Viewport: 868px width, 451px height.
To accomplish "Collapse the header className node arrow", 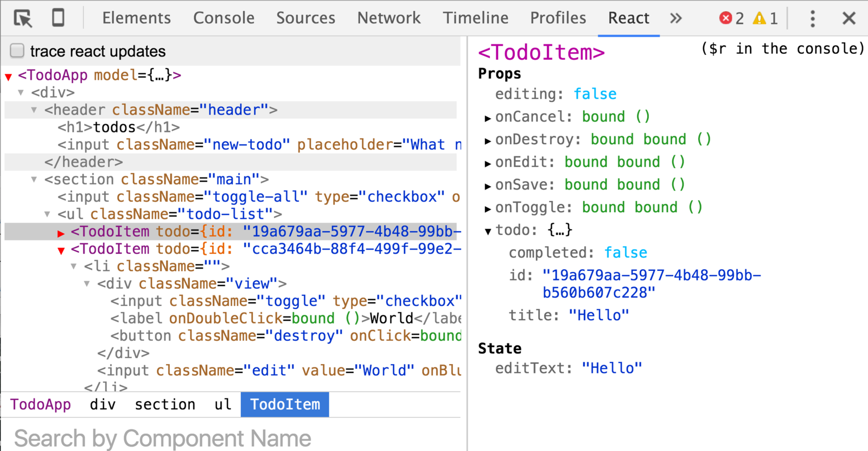I will coord(34,110).
